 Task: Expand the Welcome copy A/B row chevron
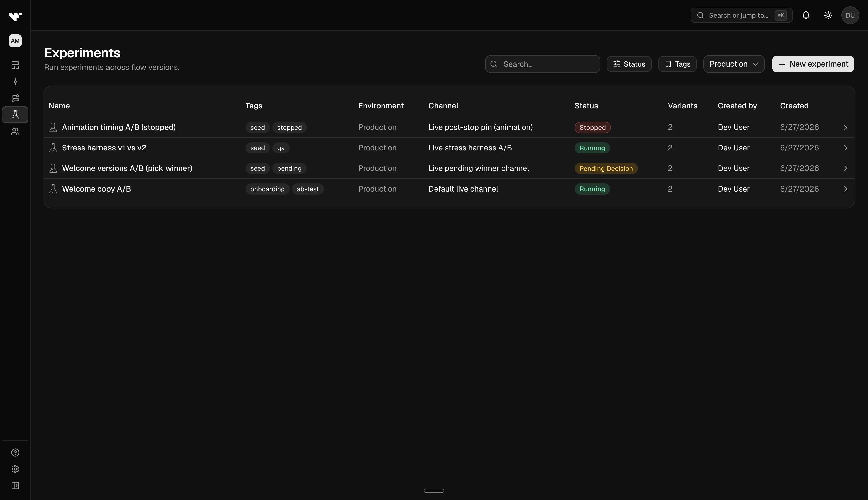[846, 189]
